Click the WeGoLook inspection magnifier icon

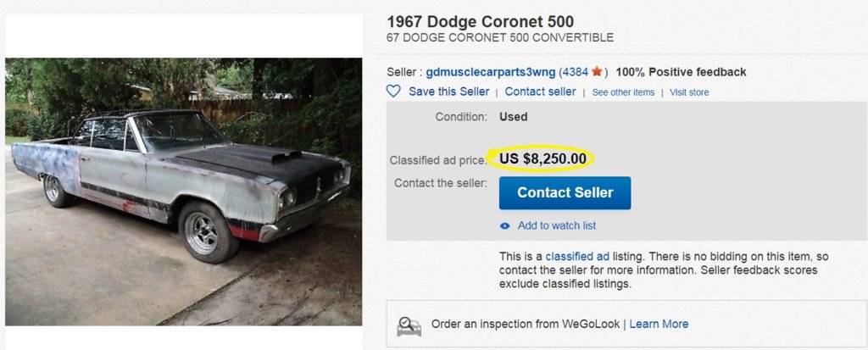tap(409, 325)
